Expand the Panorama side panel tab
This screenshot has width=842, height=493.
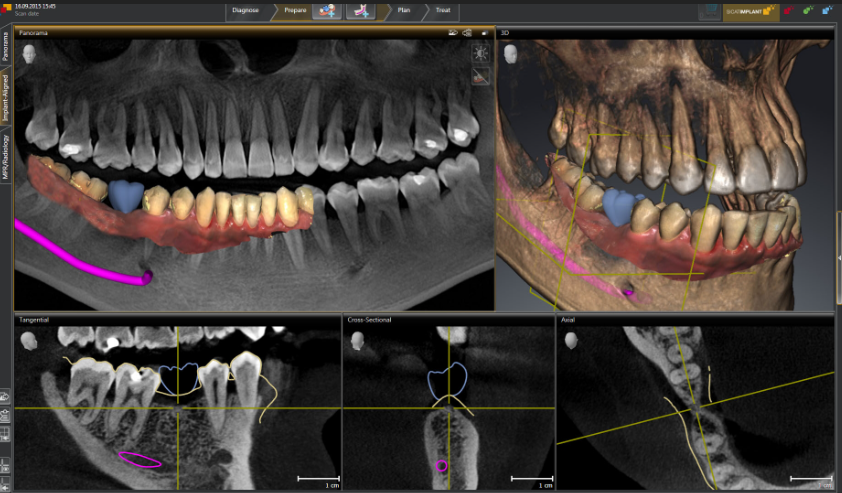coord(5,46)
